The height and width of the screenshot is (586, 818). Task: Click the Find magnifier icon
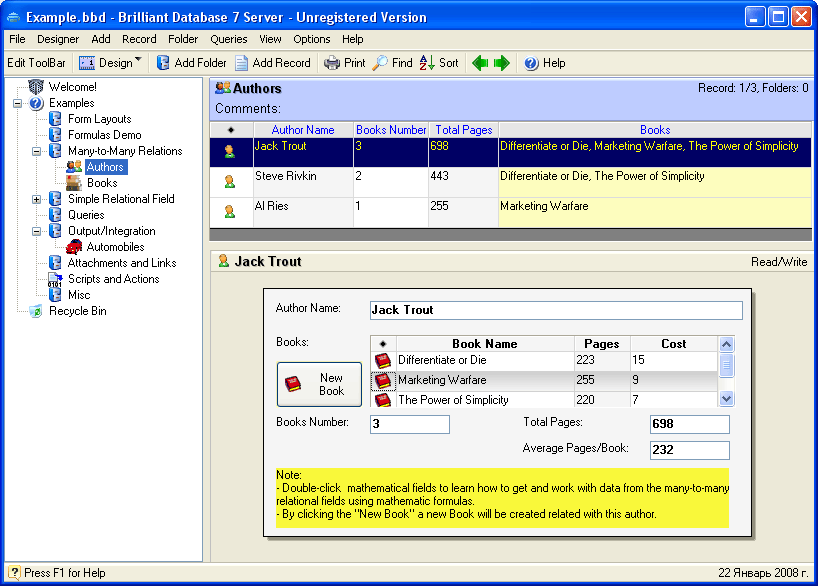coord(380,63)
